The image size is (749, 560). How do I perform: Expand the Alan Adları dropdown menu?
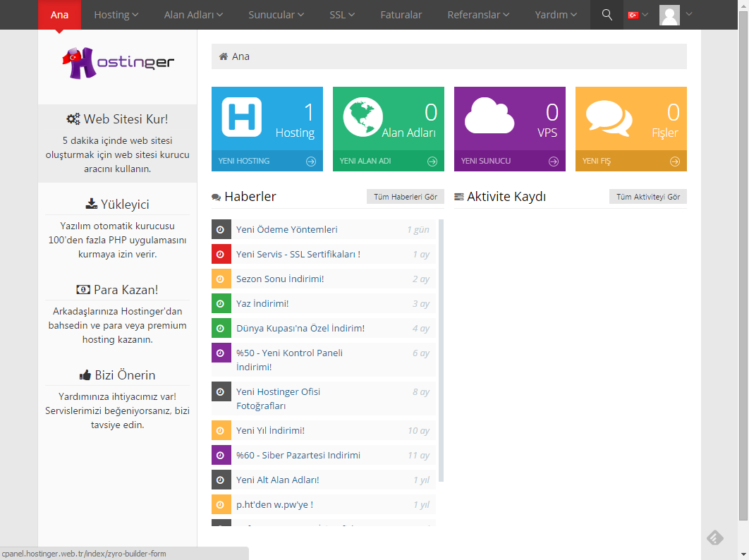pos(193,15)
